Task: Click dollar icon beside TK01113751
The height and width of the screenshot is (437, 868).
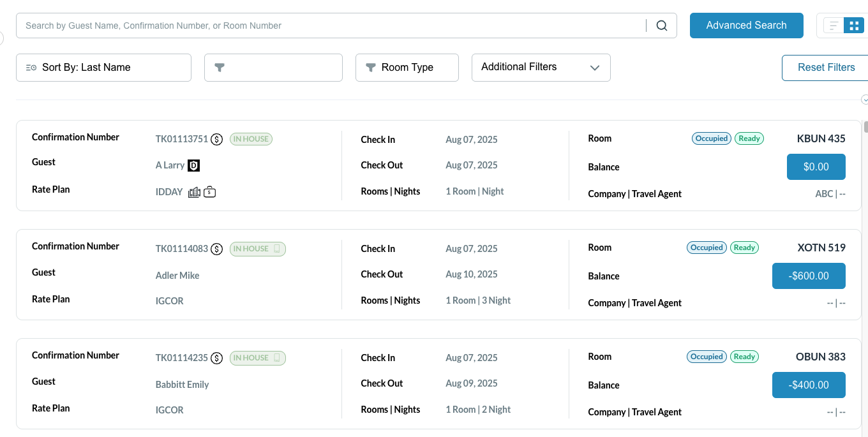Action: click(x=217, y=139)
